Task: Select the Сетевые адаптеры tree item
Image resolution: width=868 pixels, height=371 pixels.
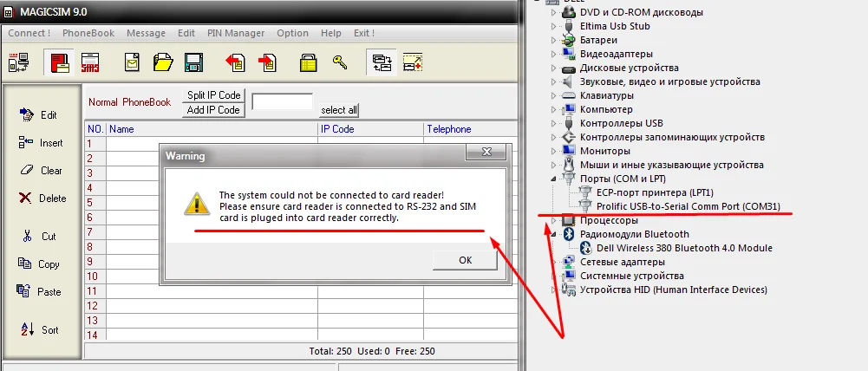Action: [x=623, y=262]
